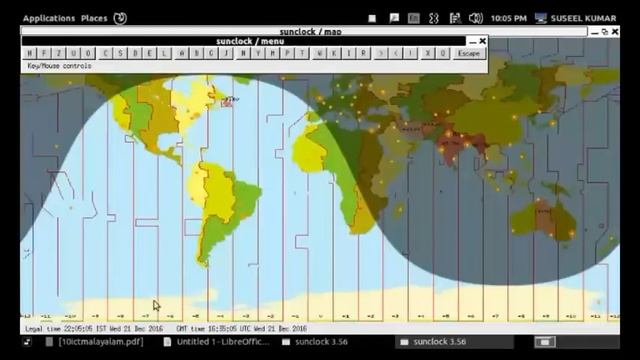Screen dimensions: 640x360
Task: Open the network status tray icon
Action: (x=455, y=18)
